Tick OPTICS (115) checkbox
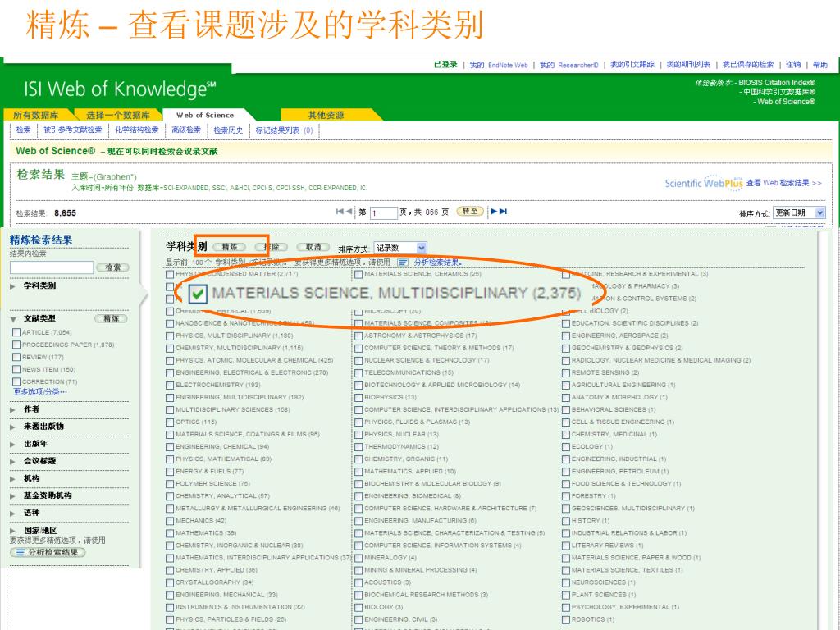The height and width of the screenshot is (630, 840). (170, 422)
